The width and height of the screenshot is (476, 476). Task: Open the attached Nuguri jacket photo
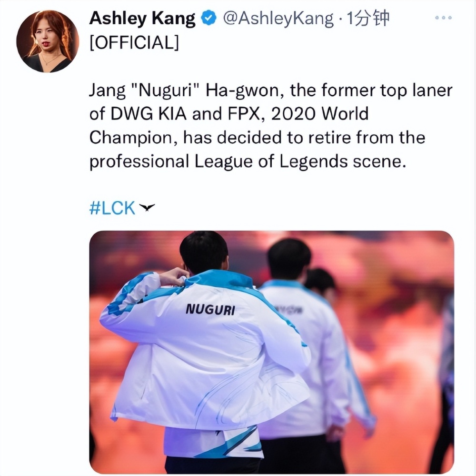click(272, 352)
